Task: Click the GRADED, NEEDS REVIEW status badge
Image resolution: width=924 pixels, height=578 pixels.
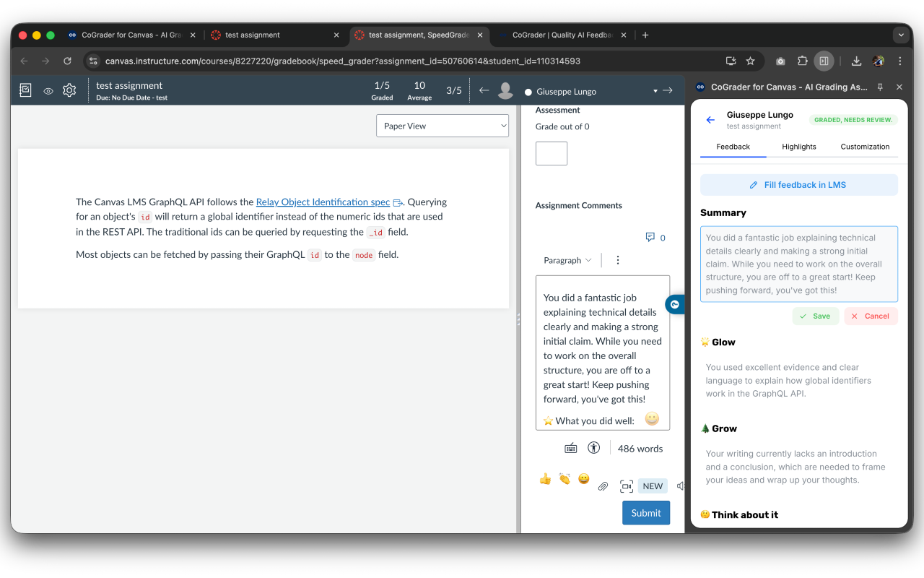Action: point(853,120)
